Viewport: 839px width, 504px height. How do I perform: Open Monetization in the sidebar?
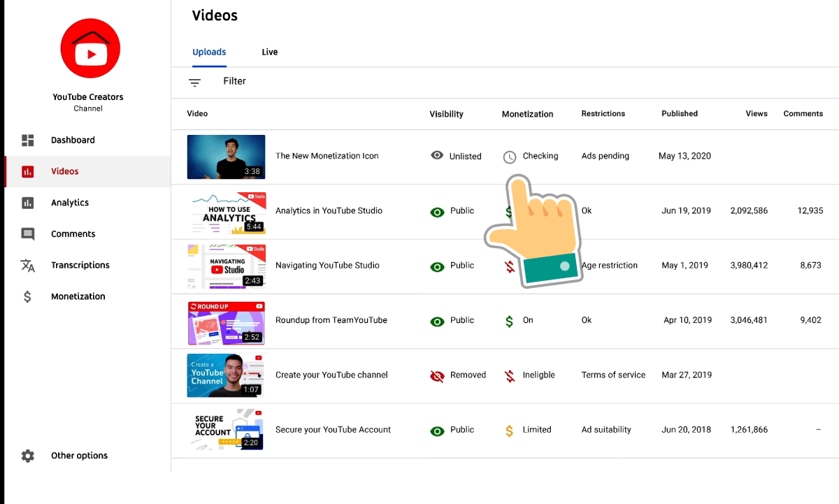(78, 296)
